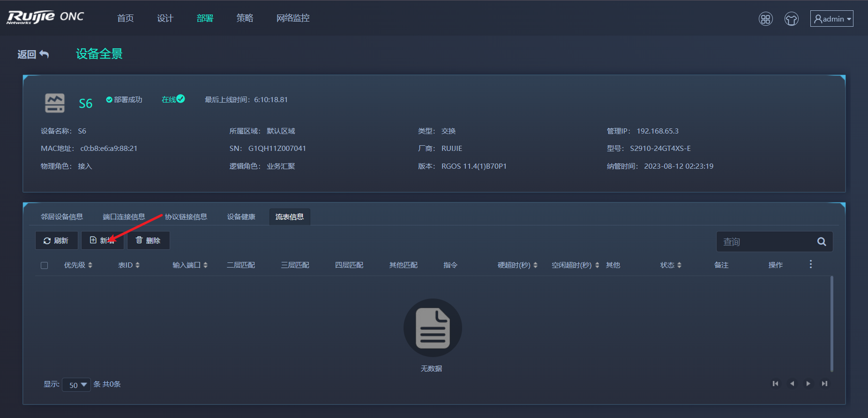Click the version RGOS 11.4(1)B70P1
The height and width of the screenshot is (418, 868).
(x=474, y=166)
